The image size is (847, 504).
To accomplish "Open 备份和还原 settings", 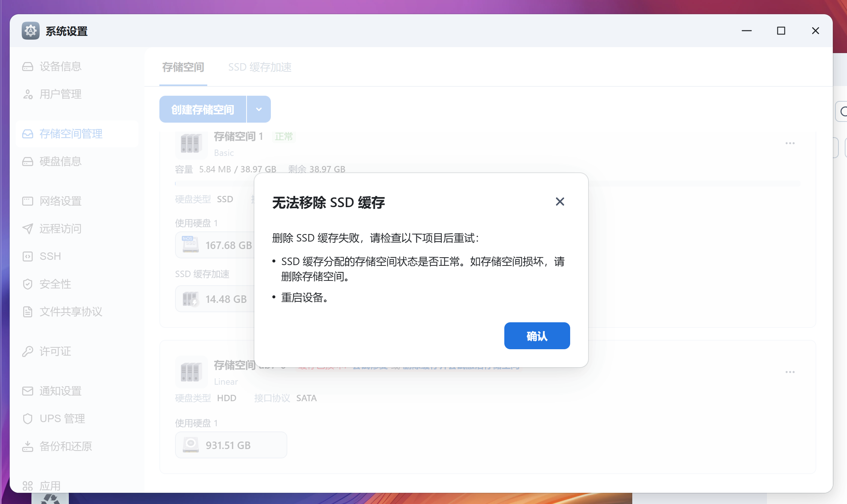I will (x=65, y=446).
